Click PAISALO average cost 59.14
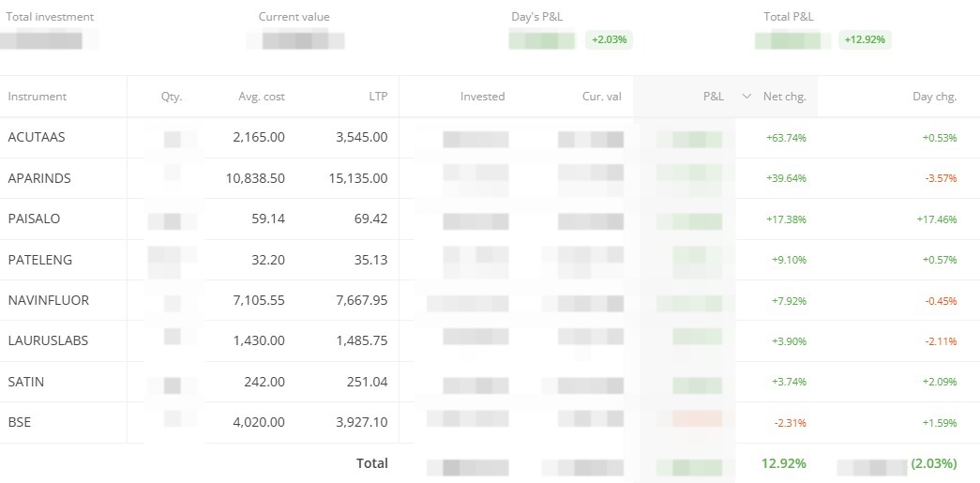The image size is (980, 483). [268, 219]
